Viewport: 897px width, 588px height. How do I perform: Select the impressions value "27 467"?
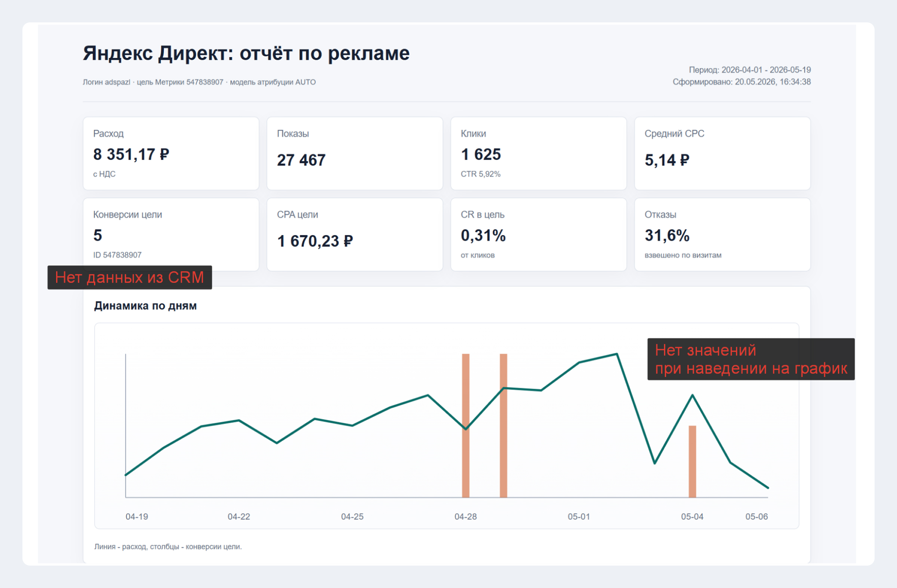[x=301, y=160]
